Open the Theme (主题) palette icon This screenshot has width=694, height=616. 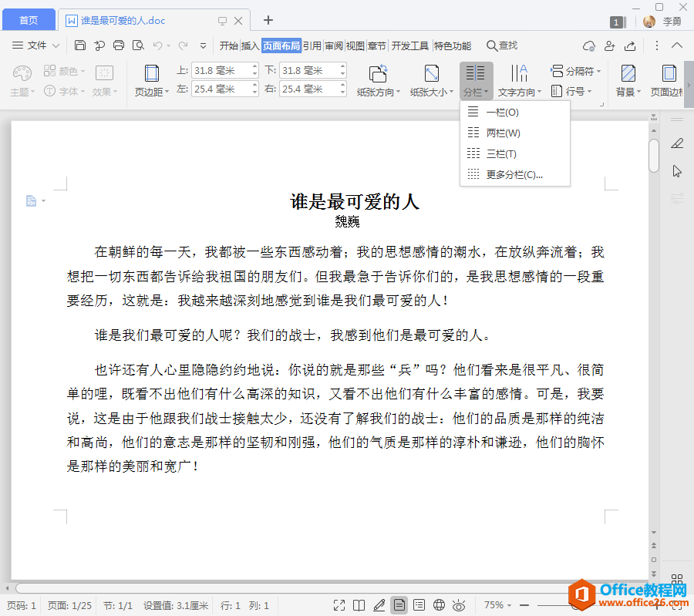click(22, 73)
